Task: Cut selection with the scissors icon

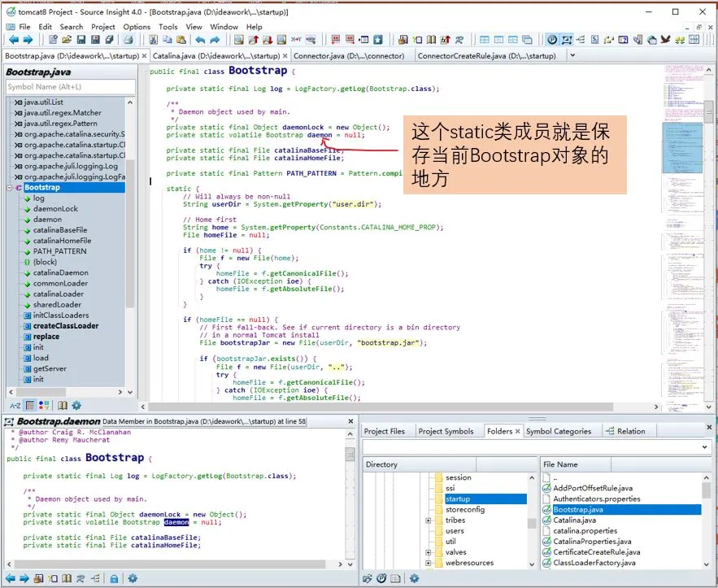Action: pyautogui.click(x=154, y=40)
